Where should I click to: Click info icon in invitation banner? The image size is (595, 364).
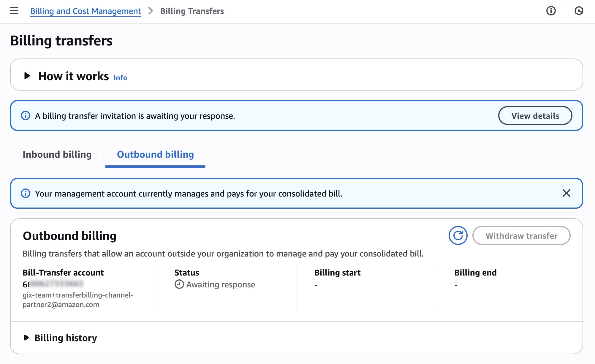[26, 115]
